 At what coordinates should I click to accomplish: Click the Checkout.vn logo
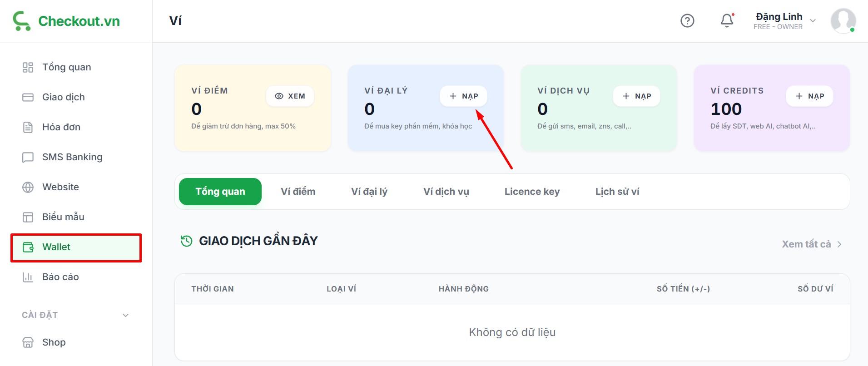(67, 21)
